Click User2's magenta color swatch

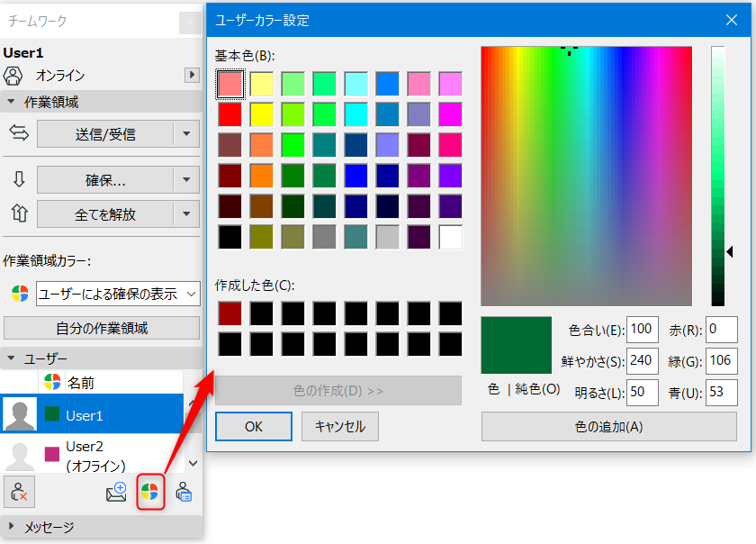(52, 454)
